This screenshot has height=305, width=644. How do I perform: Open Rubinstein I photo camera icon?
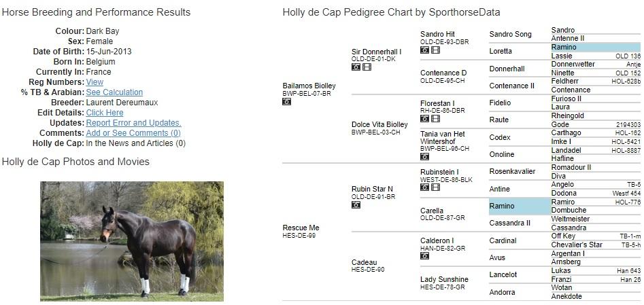coord(424,187)
